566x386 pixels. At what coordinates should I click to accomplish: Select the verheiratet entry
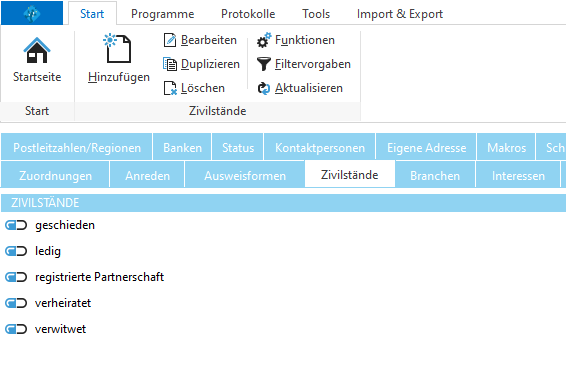coord(63,303)
